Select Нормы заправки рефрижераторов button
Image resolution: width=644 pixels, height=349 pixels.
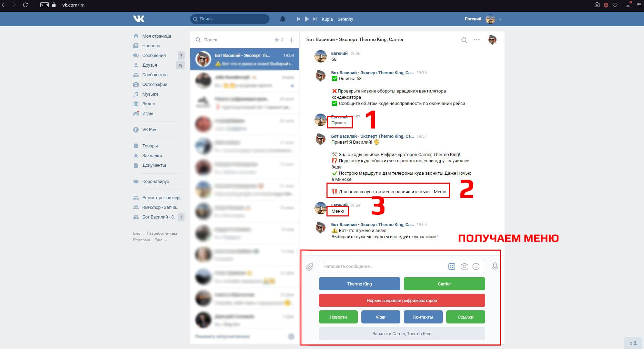coord(402,300)
